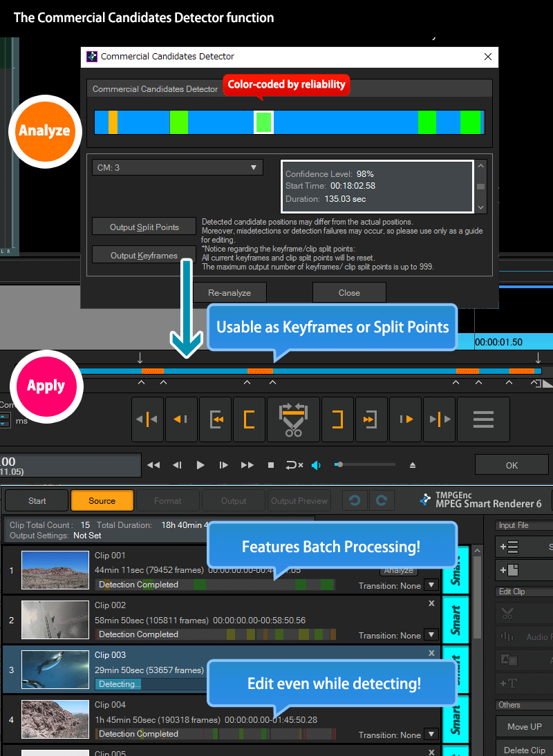Viewport: 553px width, 756px height.
Task: Go to the Output Preview tab
Action: [x=299, y=501]
